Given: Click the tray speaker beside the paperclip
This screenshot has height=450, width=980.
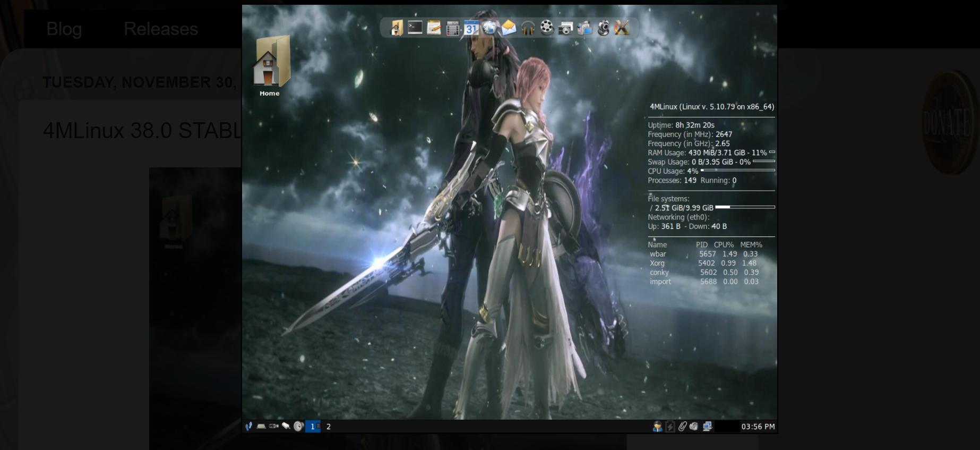Looking at the screenshot, I should pyautogui.click(x=694, y=426).
